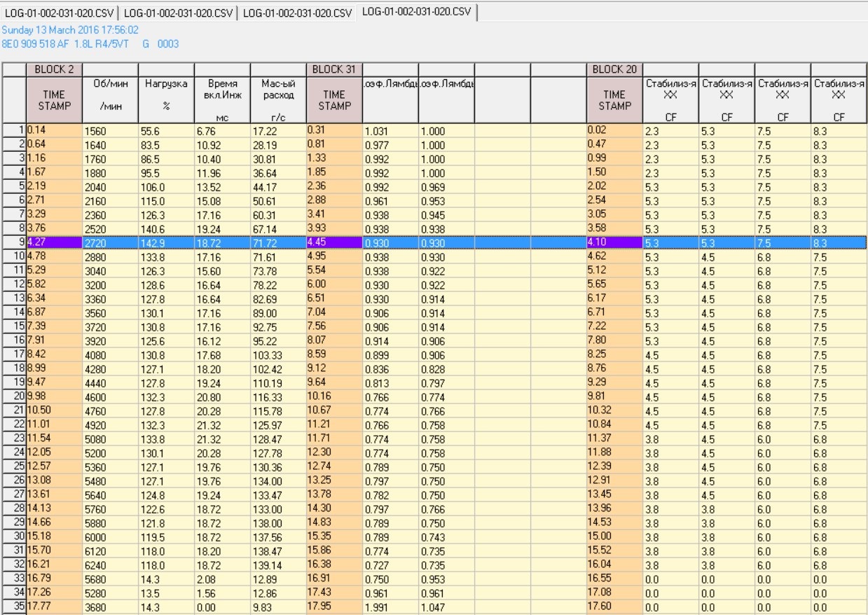Click the mass flow cell showing 103.33
Viewport: 868px width, 615px height.
coord(278,355)
